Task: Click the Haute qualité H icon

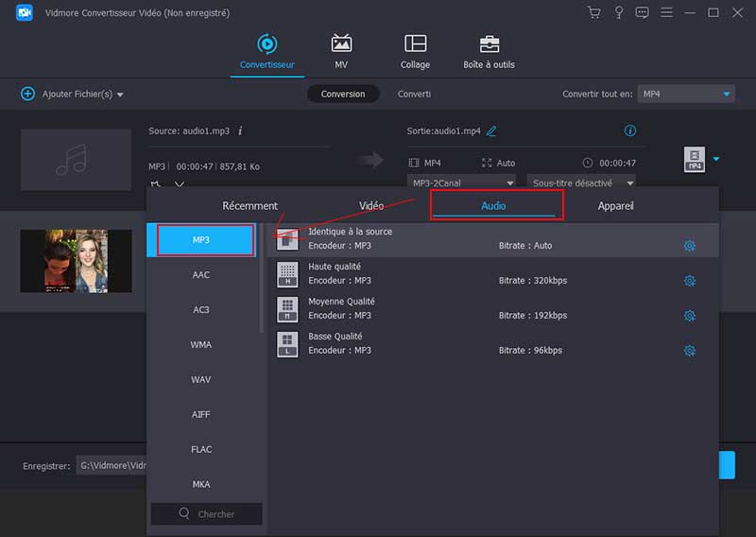Action: 287,274
